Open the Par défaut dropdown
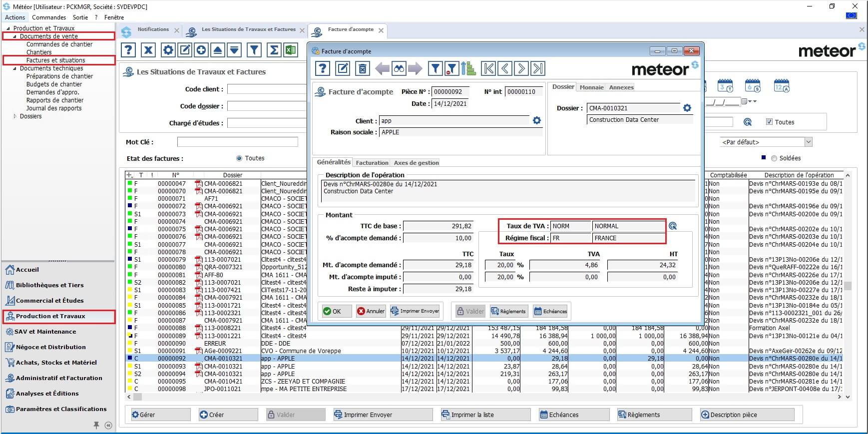This screenshot has height=434, width=868. [x=808, y=142]
